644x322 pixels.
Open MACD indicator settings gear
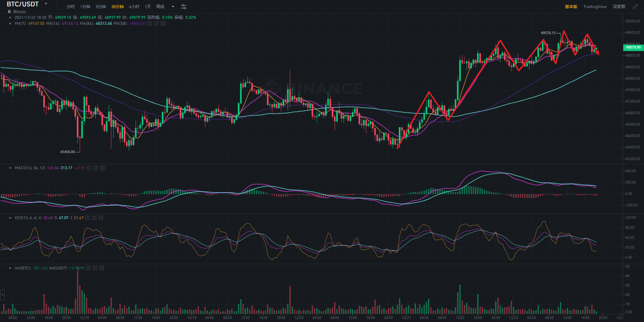pos(96,168)
